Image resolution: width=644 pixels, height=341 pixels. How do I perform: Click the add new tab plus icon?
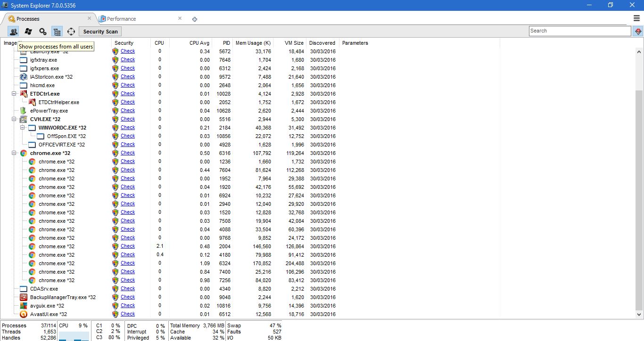[x=195, y=19]
